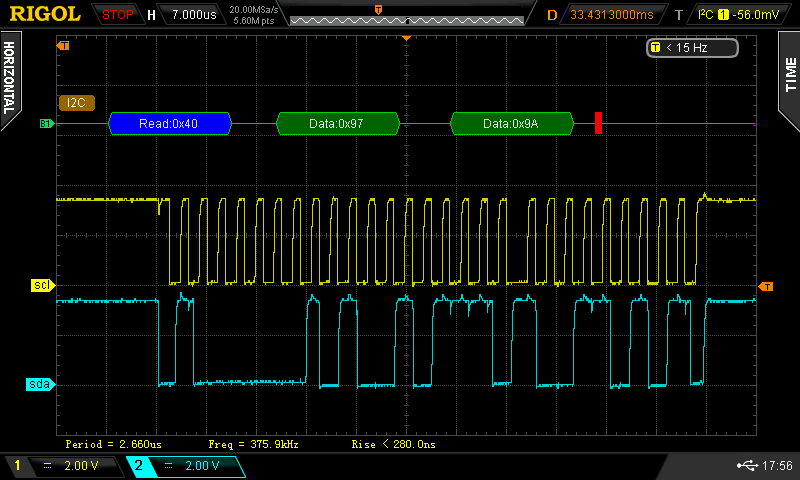
Task: Click the cyan sda channel label
Action: 40,384
